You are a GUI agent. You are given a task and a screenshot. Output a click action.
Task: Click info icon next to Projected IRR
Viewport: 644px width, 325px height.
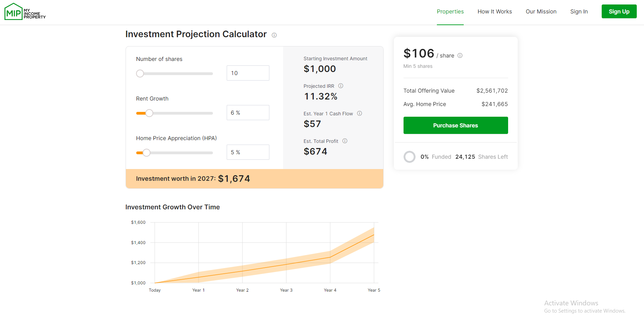pos(341,86)
